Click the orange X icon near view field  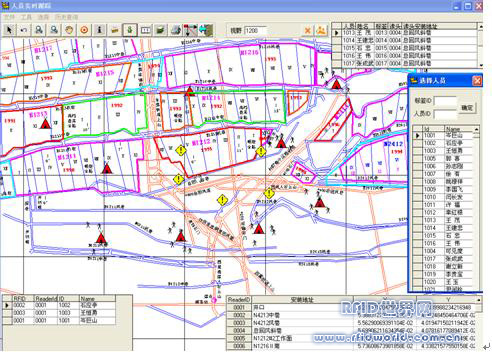(x=307, y=30)
